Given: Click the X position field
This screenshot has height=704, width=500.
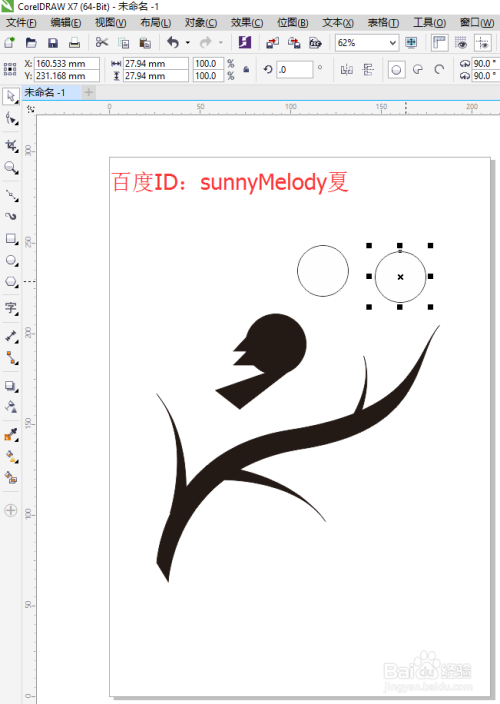Looking at the screenshot, I should [x=67, y=63].
